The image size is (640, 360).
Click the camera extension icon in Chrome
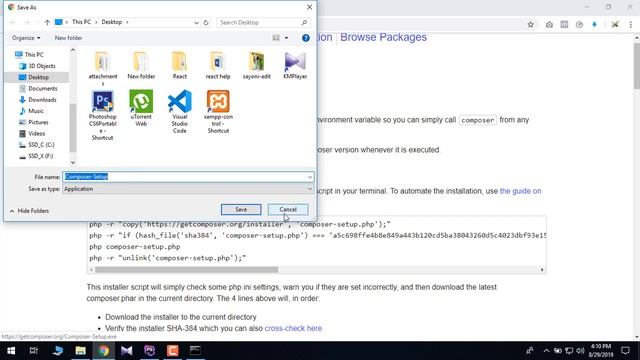pyautogui.click(x=549, y=25)
